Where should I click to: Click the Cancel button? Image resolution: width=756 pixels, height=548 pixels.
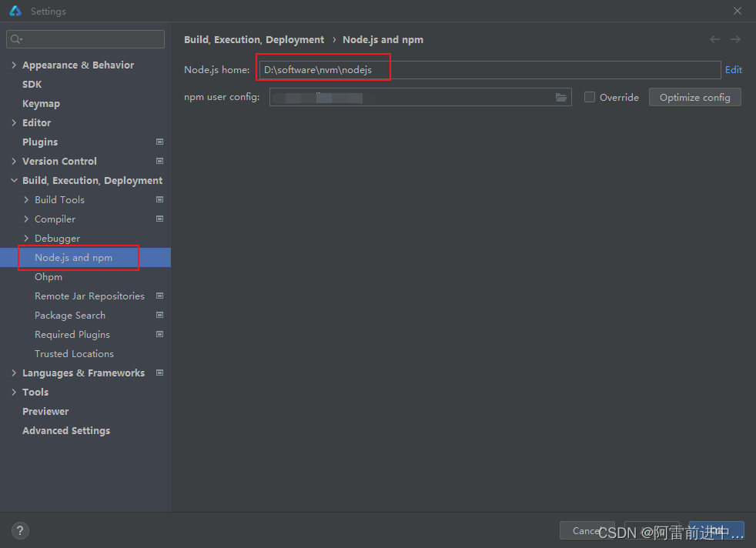point(587,530)
